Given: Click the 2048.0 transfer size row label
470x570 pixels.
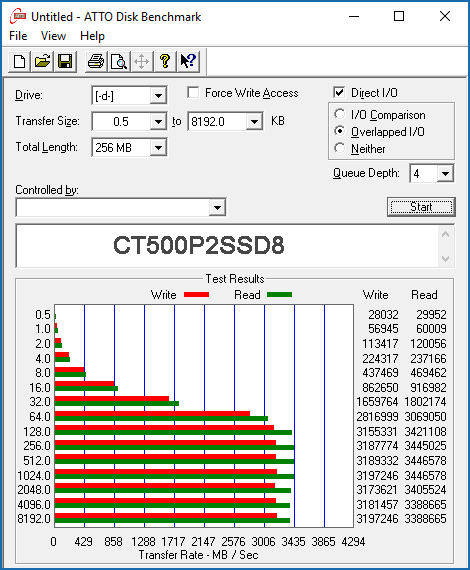Looking at the screenshot, I should click(x=34, y=490).
